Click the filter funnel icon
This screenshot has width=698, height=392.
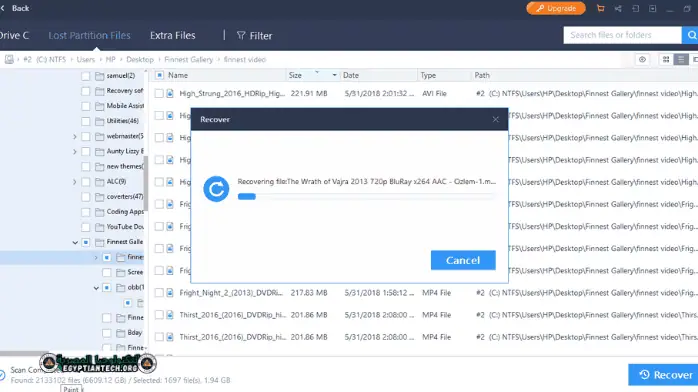click(241, 36)
